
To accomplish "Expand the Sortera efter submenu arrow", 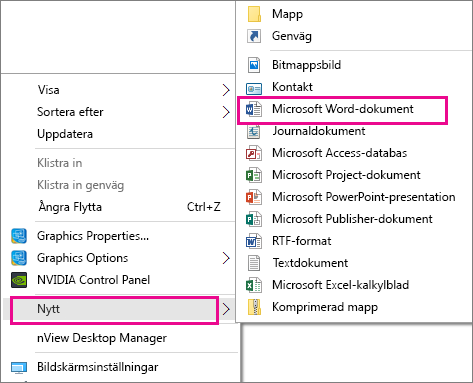I will pyautogui.click(x=226, y=112).
